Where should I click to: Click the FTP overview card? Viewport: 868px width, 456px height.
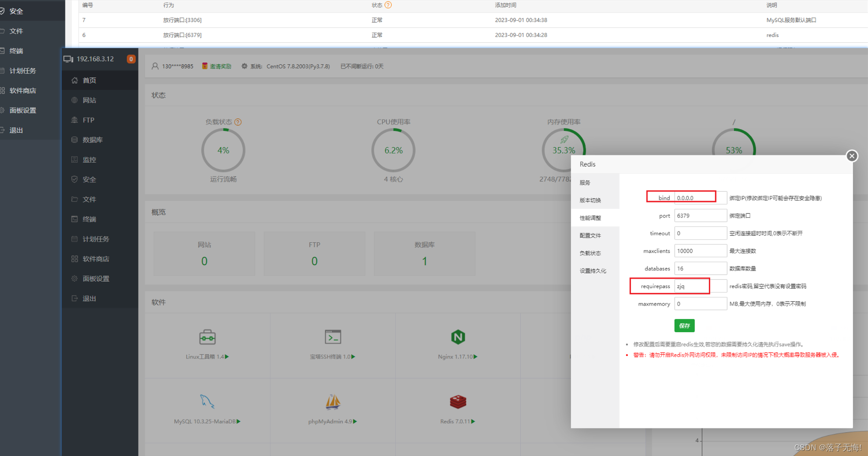[315, 254]
